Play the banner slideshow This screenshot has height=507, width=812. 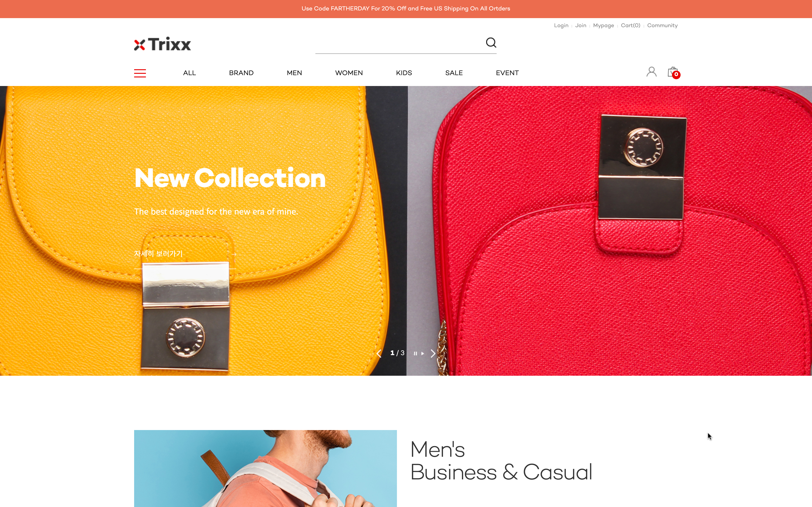coord(423,353)
